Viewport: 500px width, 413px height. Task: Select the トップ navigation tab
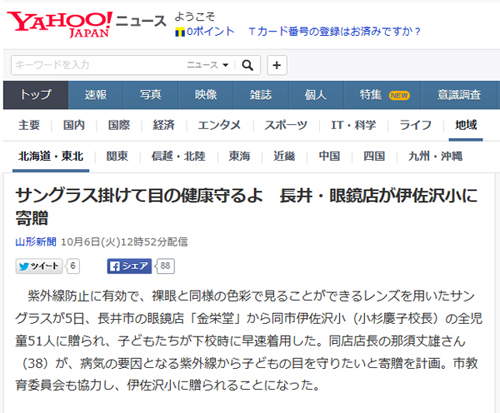click(36, 95)
